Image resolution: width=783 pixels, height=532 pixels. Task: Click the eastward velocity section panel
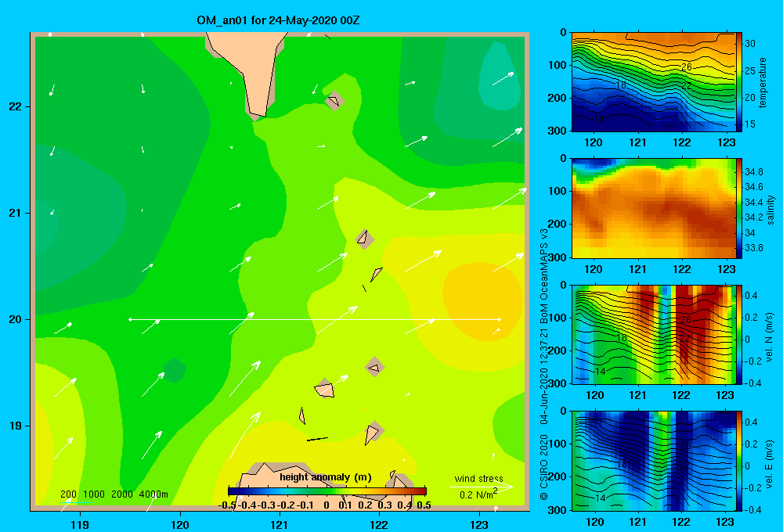654,461
